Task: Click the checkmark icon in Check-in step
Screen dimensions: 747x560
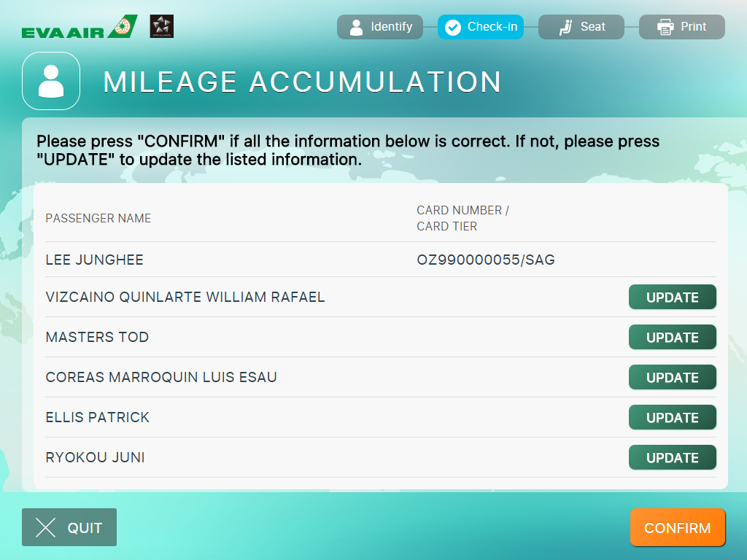Action: coord(453,27)
